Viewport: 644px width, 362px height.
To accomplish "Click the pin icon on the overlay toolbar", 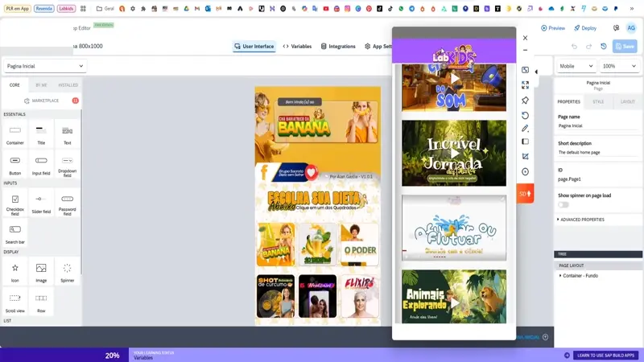I will point(526,100).
